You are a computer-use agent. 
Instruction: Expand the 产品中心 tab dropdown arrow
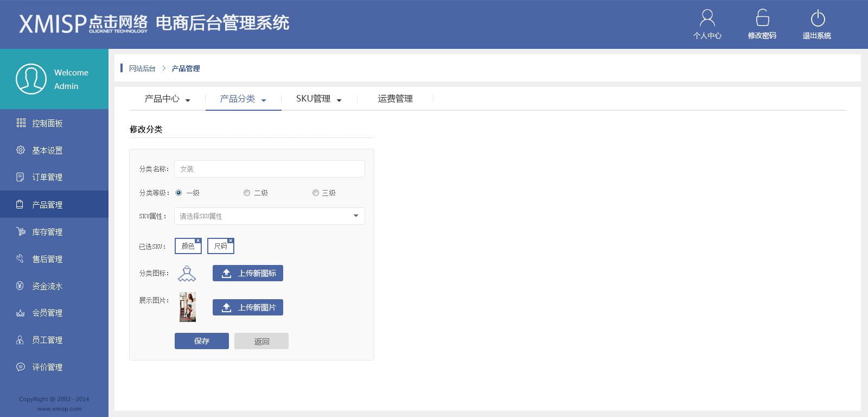pyautogui.click(x=188, y=100)
